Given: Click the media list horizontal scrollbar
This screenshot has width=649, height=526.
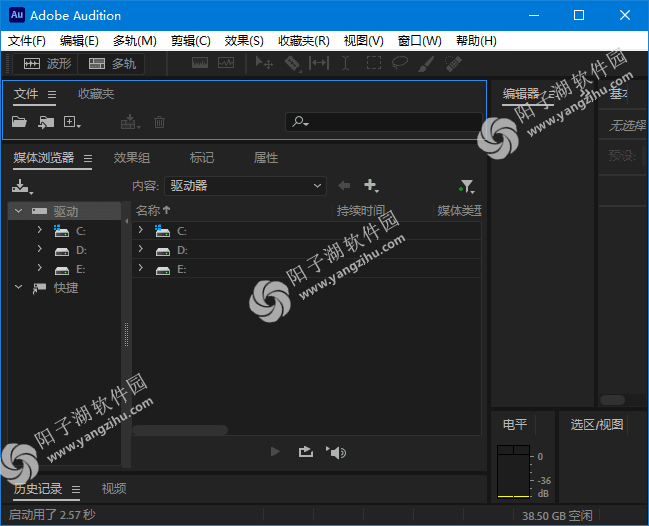Looking at the screenshot, I should [x=180, y=430].
